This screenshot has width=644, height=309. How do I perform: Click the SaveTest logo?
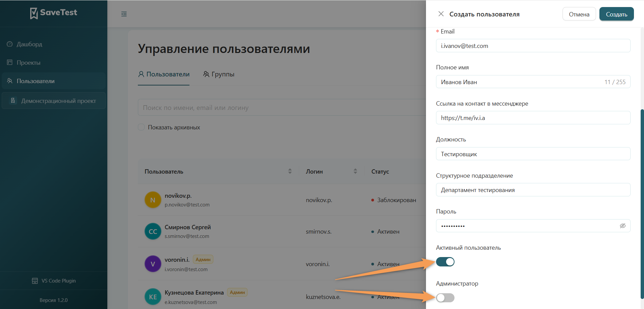tap(53, 13)
